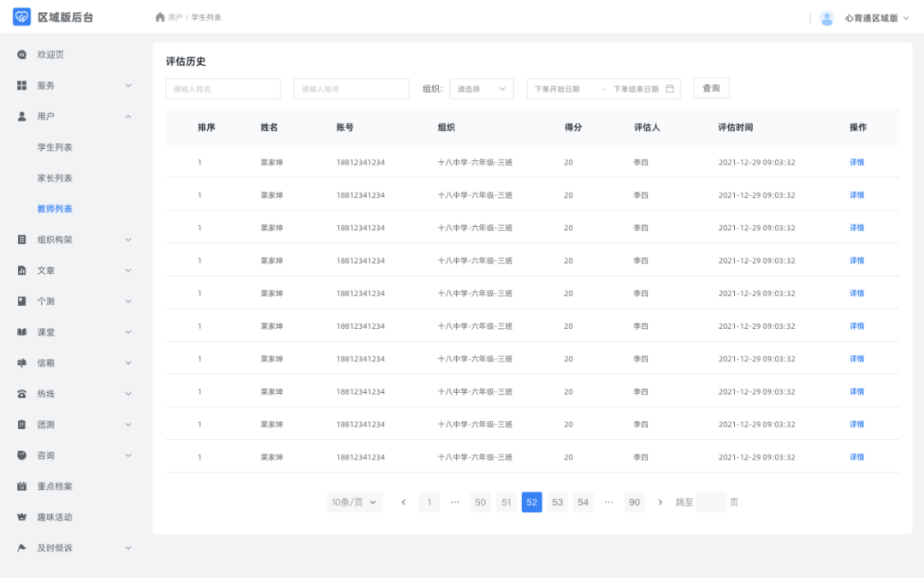The height and width of the screenshot is (578, 924).
Task: Click 用户 in the breadcrumb
Action: pos(175,18)
